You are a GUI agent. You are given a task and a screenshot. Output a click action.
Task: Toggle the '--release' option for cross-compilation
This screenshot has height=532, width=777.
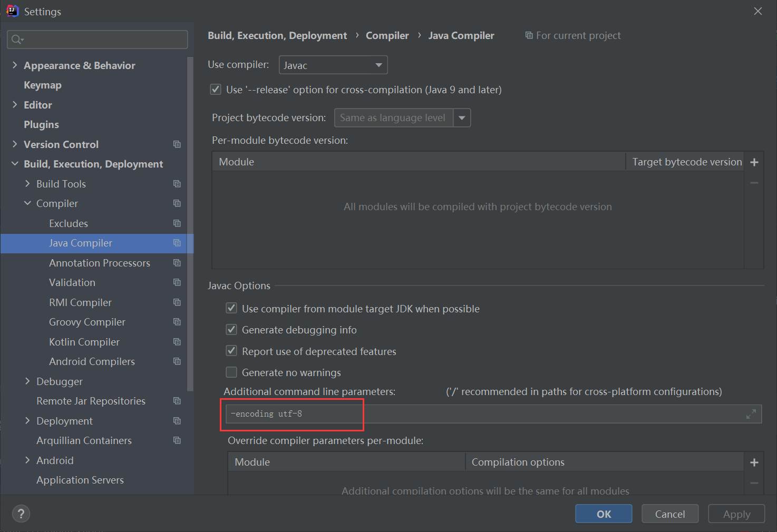[216, 90]
